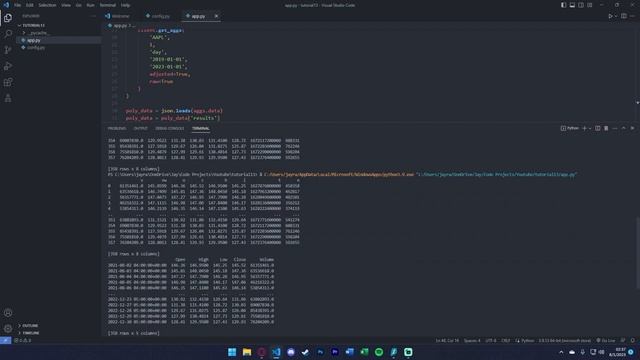Maximize the terminal panel with up chevron
The width and height of the screenshot is (640, 360).
[x=623, y=128]
